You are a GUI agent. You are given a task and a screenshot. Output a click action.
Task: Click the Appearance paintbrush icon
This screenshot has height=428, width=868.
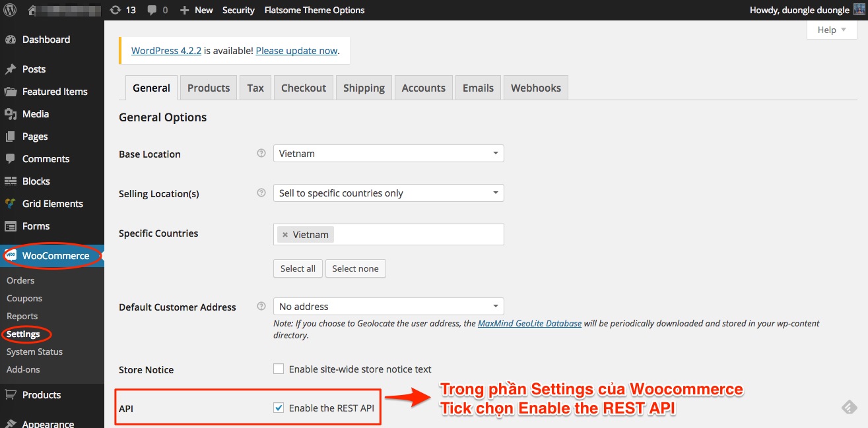coord(11,424)
